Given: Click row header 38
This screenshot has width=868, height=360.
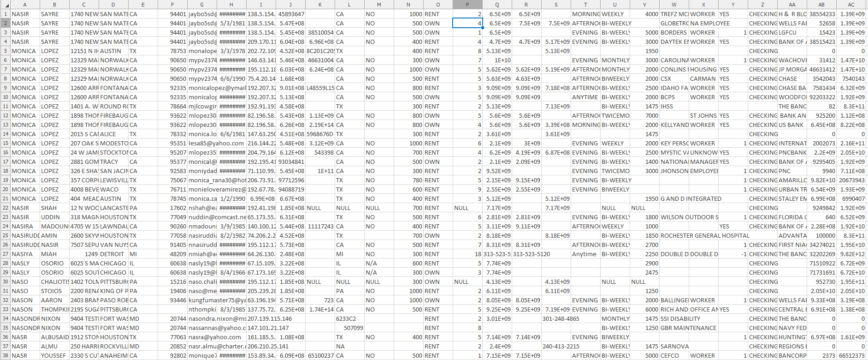Looking at the screenshot, I should point(5,355).
